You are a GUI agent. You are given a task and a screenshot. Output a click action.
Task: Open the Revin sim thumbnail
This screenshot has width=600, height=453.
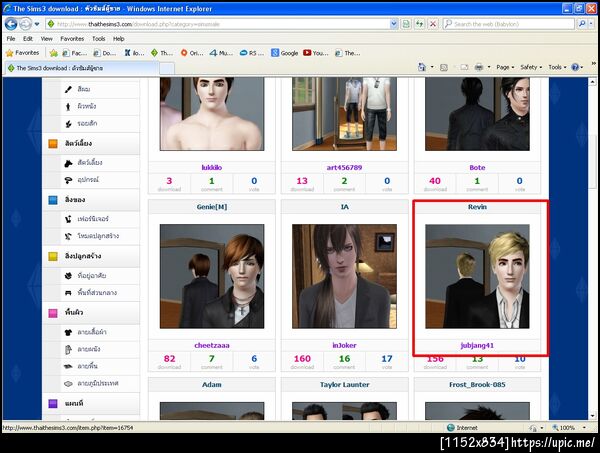[477, 276]
